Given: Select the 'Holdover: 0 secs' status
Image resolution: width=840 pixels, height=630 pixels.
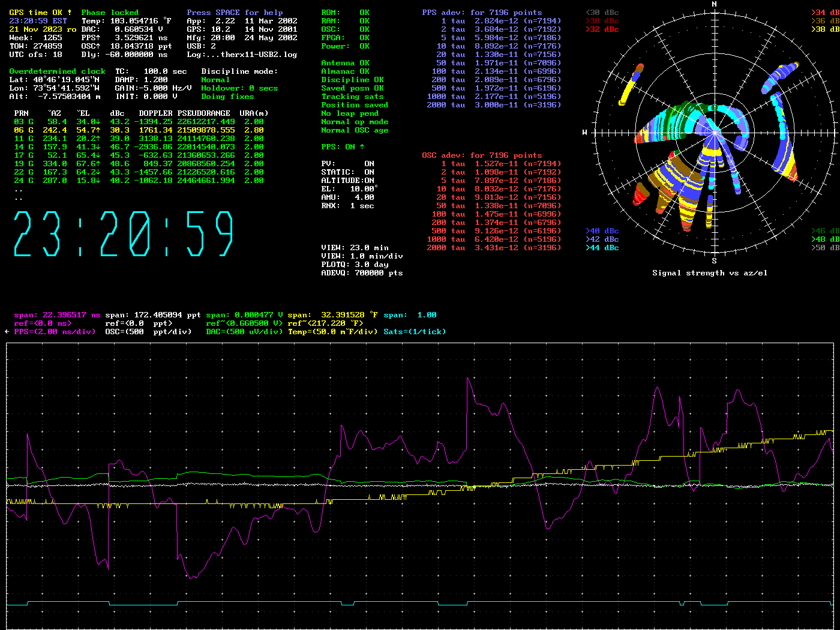Looking at the screenshot, I should (239, 88).
